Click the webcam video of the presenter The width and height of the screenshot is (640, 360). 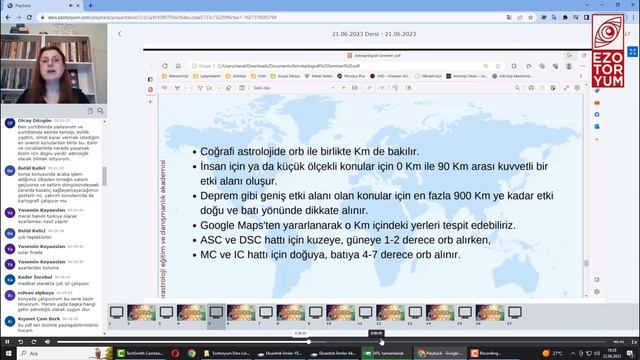[53, 63]
